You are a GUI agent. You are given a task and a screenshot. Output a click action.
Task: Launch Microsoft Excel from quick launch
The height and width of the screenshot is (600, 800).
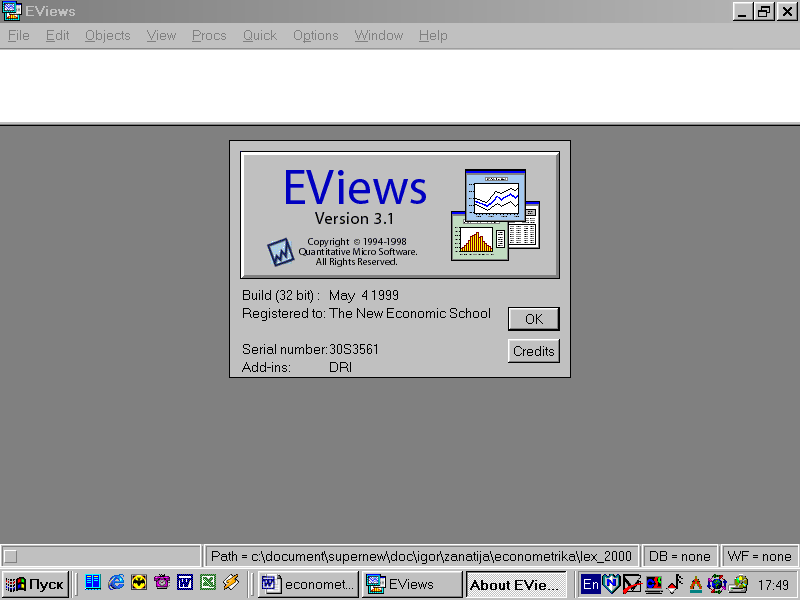[x=208, y=583]
